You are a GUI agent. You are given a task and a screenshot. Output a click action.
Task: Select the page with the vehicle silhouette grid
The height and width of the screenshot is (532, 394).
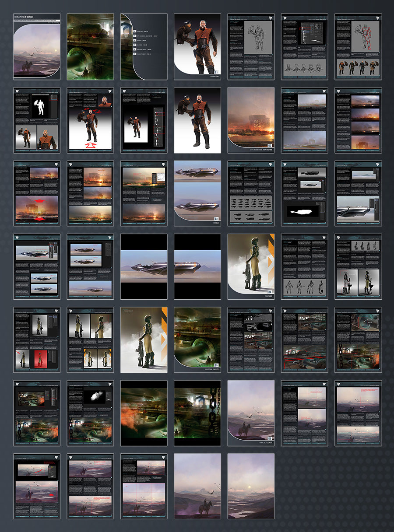[x=251, y=193]
